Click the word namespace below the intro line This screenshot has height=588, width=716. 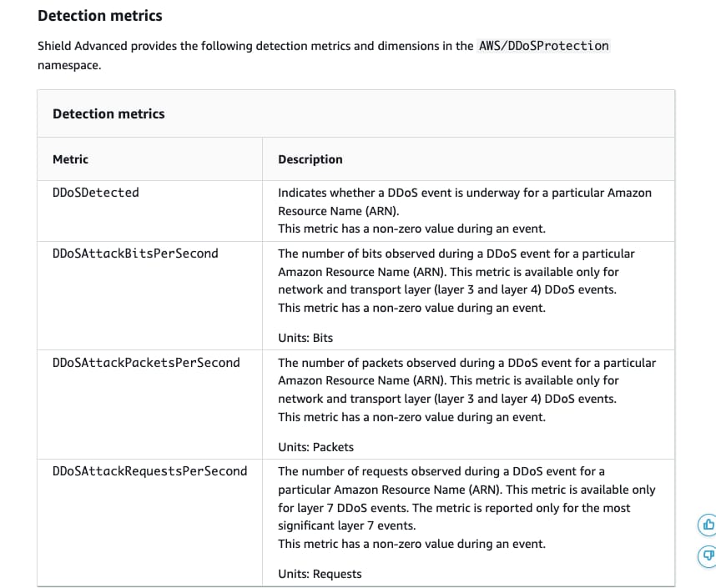[x=69, y=65]
